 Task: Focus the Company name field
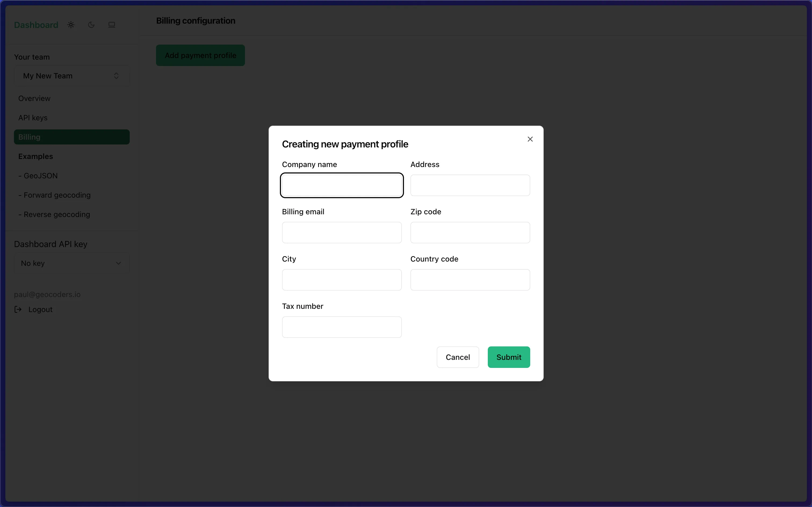(341, 186)
